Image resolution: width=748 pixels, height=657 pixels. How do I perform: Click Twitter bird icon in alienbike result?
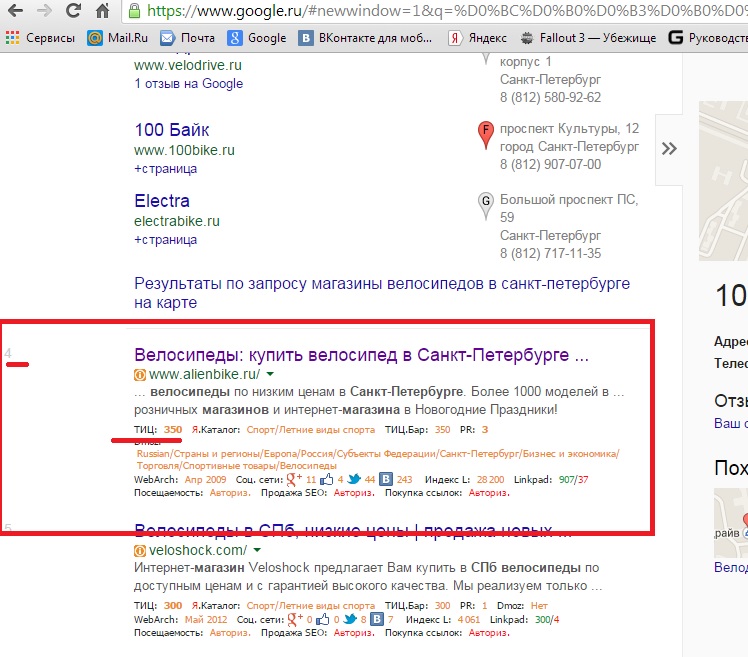pos(354,479)
